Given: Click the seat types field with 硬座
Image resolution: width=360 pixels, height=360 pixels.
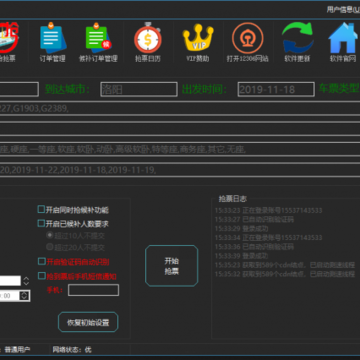Looking at the screenshot, I should click(180, 149).
